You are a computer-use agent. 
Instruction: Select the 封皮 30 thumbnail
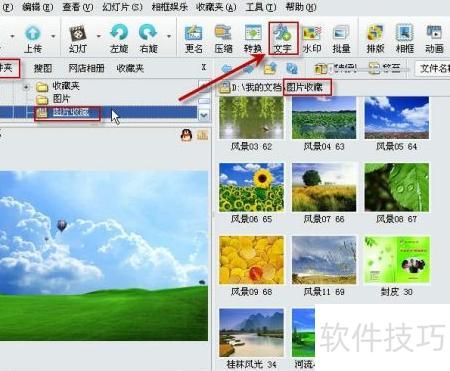pos(397,260)
